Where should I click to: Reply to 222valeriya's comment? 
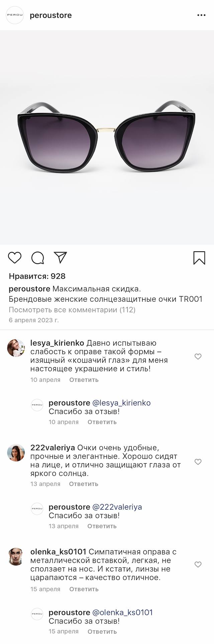[x=84, y=484]
